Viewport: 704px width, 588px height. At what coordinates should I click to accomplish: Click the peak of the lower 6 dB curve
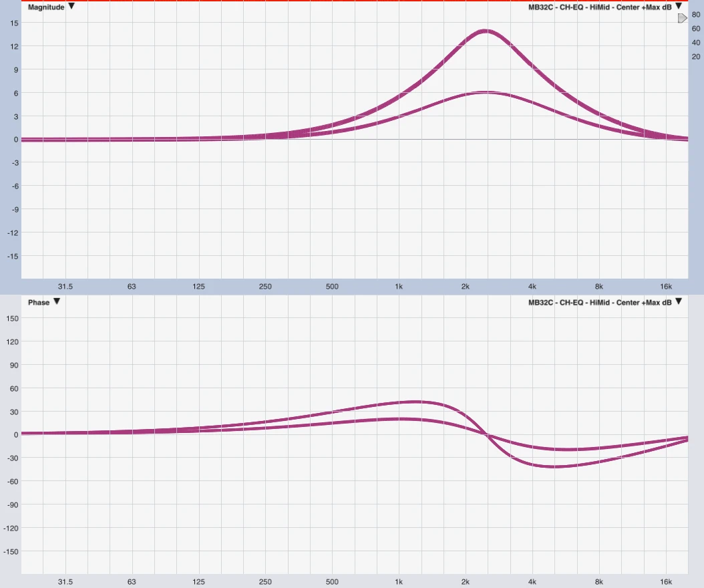tap(486, 92)
